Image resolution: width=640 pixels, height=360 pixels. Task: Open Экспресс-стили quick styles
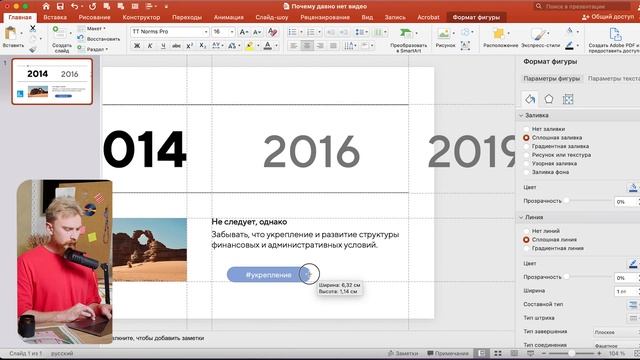point(540,38)
